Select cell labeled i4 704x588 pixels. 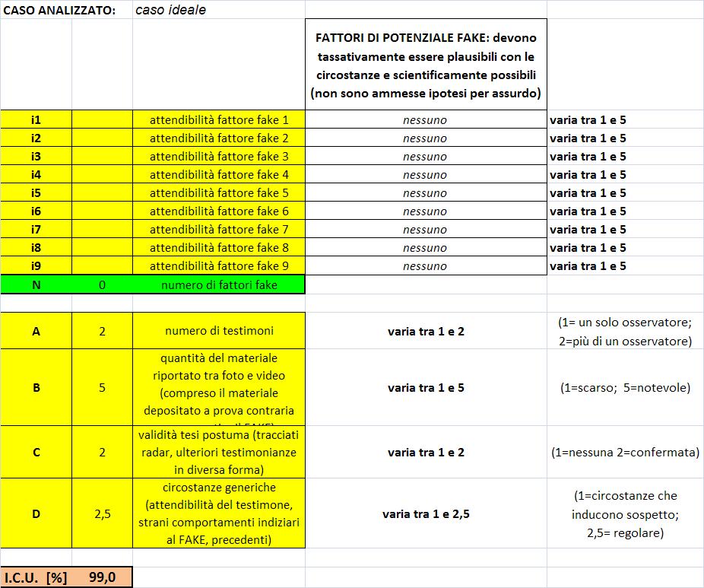point(36,174)
